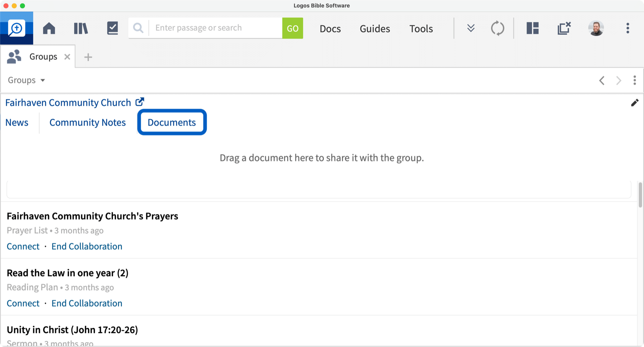Open the Logos search icon button

coord(16,28)
